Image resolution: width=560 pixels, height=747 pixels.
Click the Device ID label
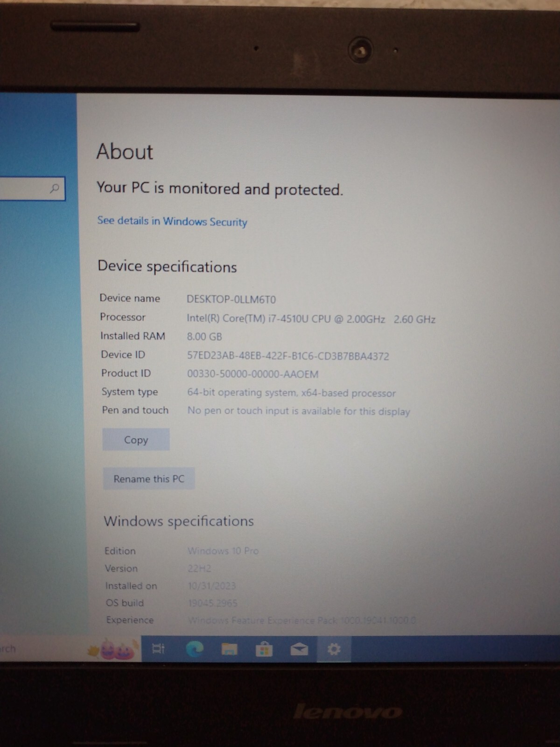tap(123, 354)
